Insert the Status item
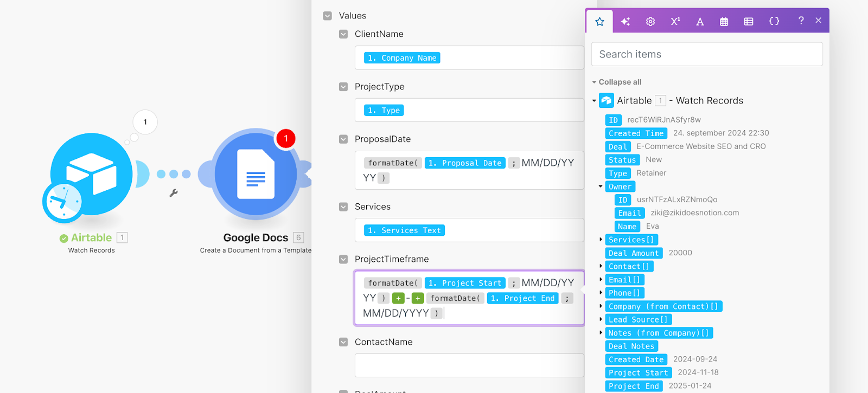868x393 pixels. (622, 160)
